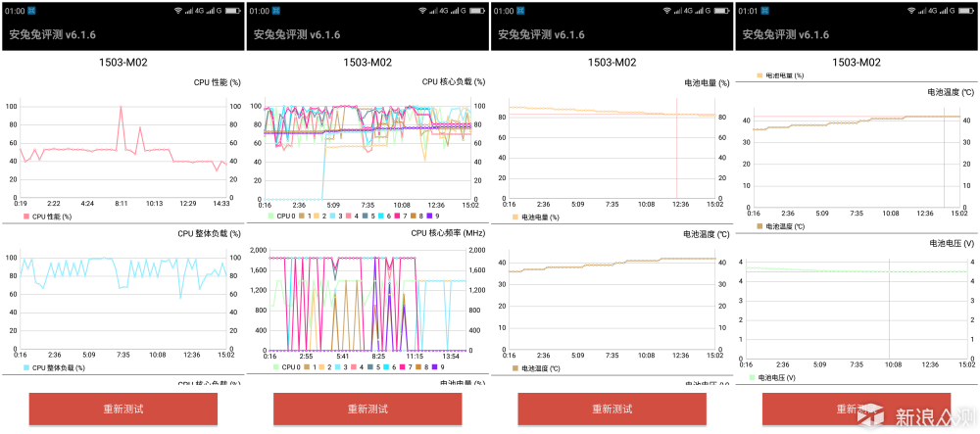Screen dimensions: 980x434
Task: Tap the 4G signal icon on the 01:01 screen
Action: tap(927, 11)
